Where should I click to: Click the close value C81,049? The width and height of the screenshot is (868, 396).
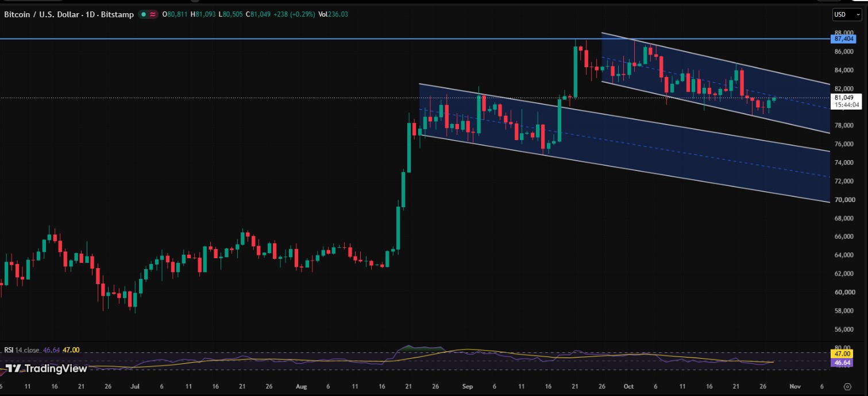pyautogui.click(x=257, y=14)
